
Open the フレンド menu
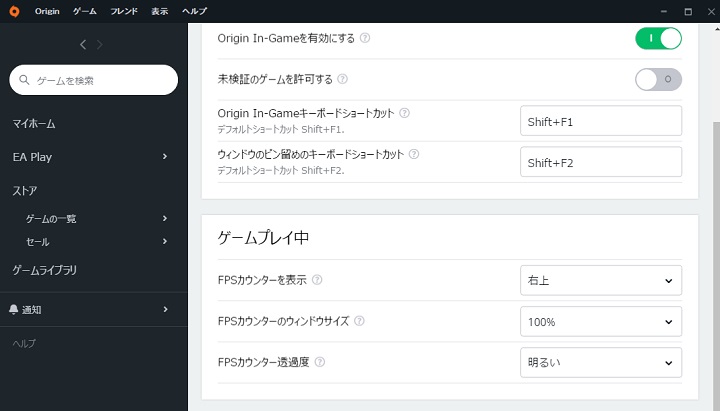click(x=124, y=11)
